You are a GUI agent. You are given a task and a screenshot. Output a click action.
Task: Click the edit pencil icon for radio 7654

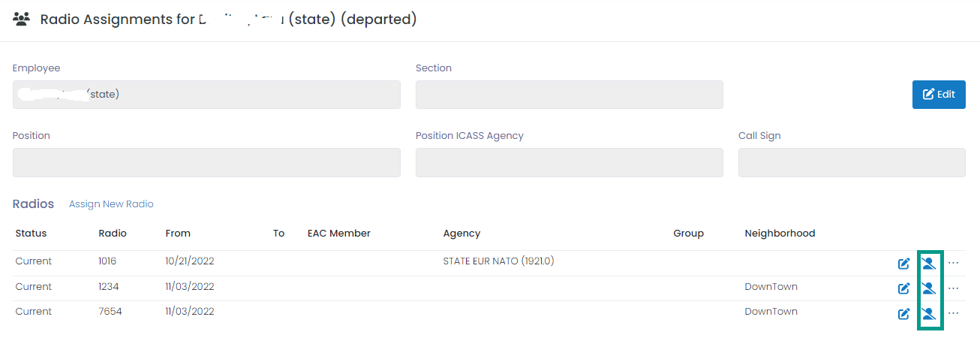[x=904, y=314]
